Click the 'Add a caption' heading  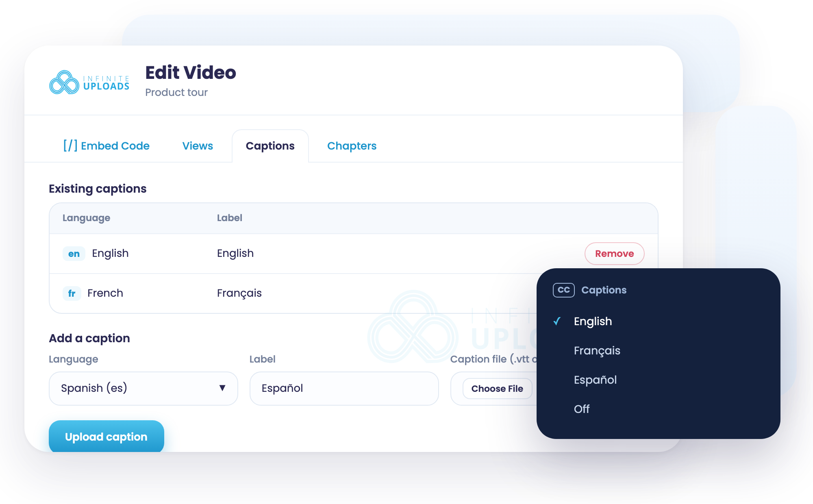pyautogui.click(x=89, y=338)
